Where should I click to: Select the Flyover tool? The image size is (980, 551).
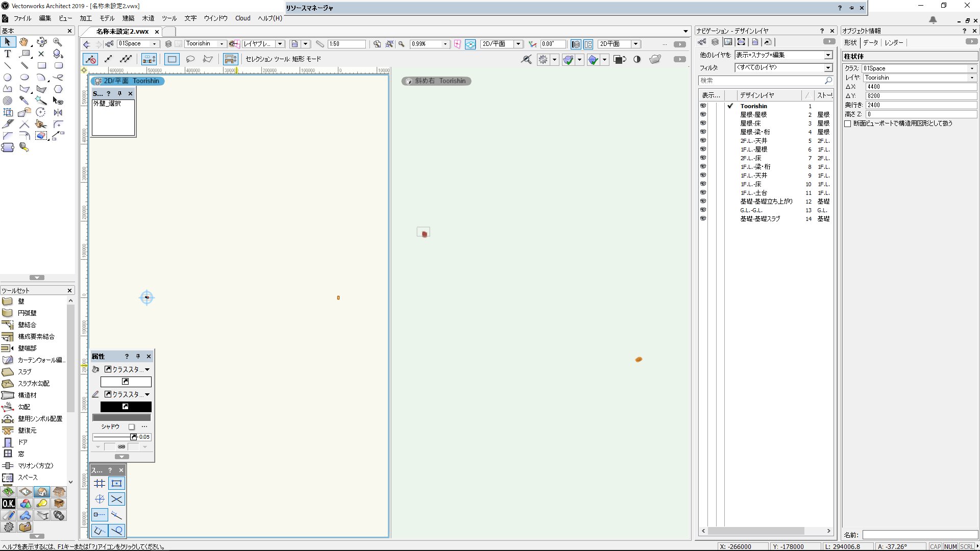41,42
